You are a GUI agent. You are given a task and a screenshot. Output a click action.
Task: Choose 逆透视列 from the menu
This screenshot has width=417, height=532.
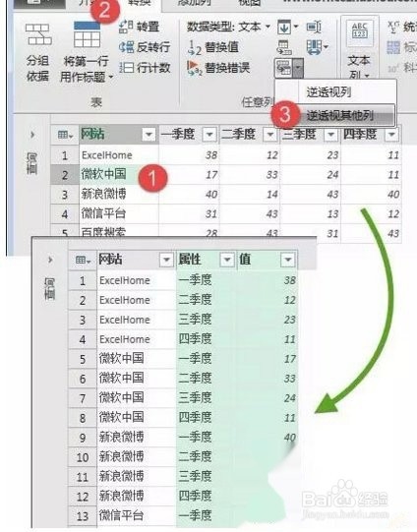click(x=328, y=92)
